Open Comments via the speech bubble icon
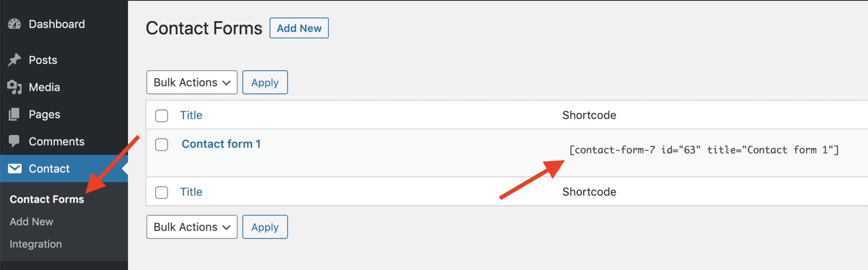 (x=14, y=141)
